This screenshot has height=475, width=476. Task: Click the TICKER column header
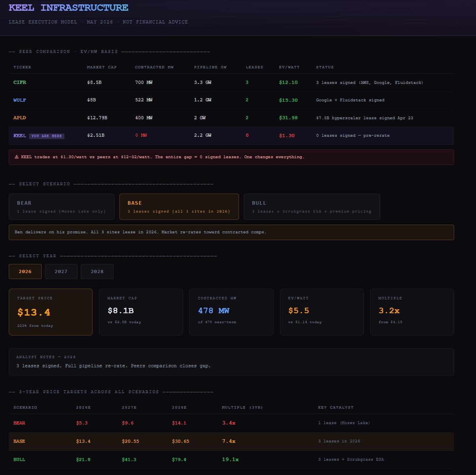coord(22,67)
